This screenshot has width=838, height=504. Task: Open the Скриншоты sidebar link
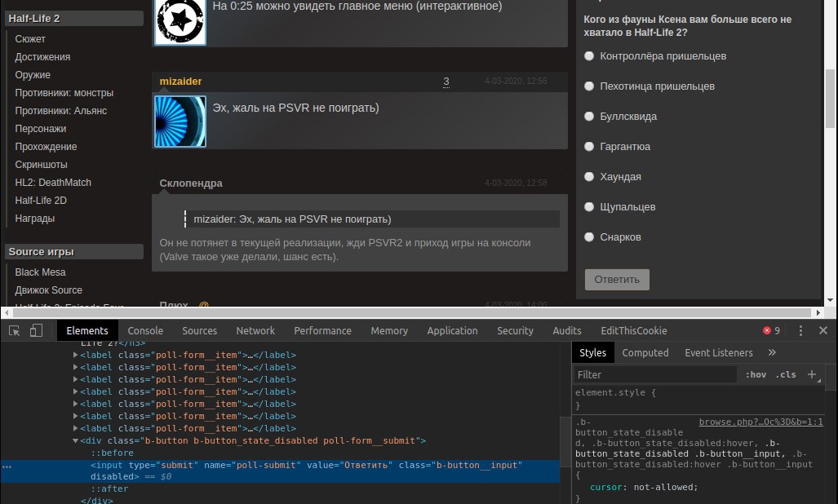coord(41,165)
